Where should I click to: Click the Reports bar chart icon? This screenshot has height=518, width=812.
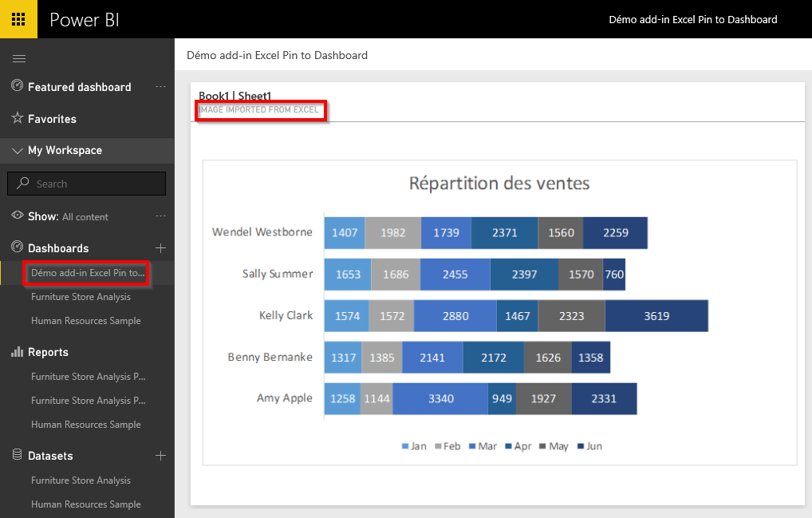(x=17, y=352)
